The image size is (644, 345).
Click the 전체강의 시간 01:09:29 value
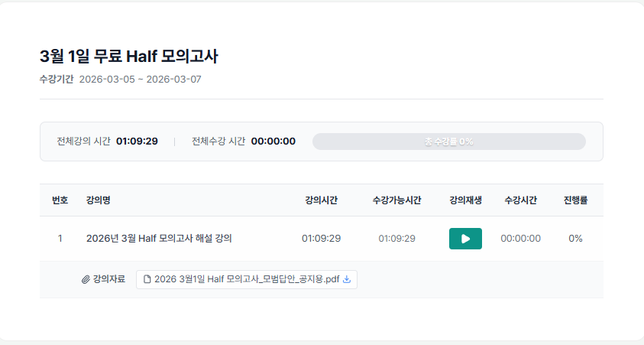click(x=137, y=142)
